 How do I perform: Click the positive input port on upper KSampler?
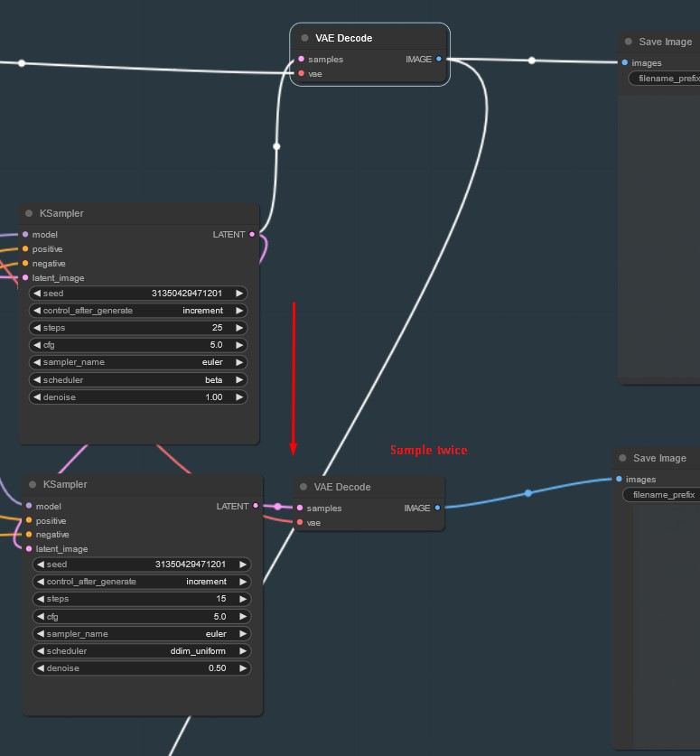pos(25,248)
